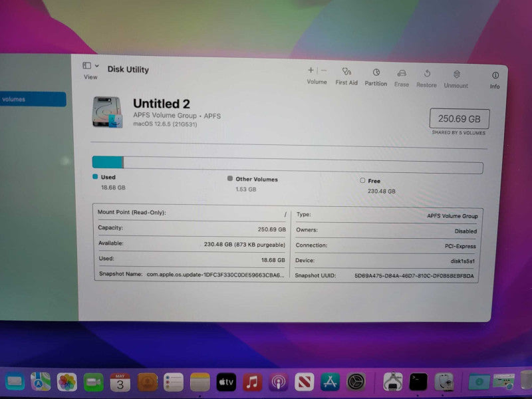Image resolution: width=532 pixels, height=399 pixels.
Task: Click the Capacity row value 250.69 GB
Action: click(272, 229)
